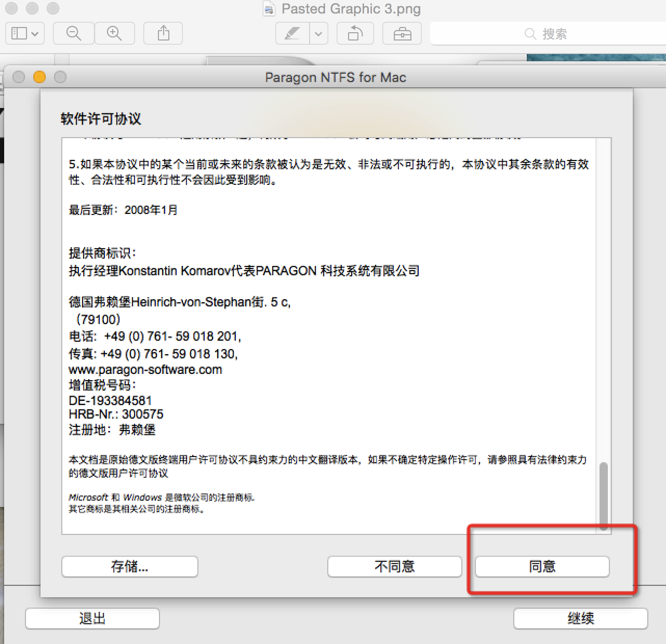The height and width of the screenshot is (644, 666).
Task: Click the 传真 fax number line
Action: click(153, 354)
